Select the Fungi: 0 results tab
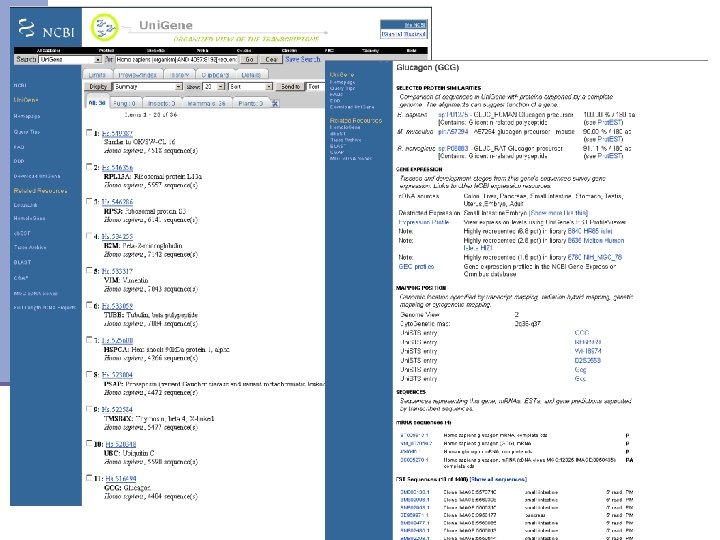This screenshot has height=540, width=720. (x=124, y=103)
